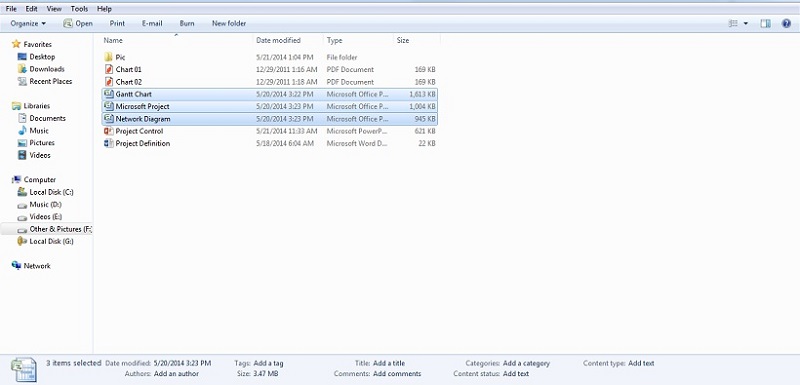Image resolution: width=800 pixels, height=385 pixels.
Task: Select the Chart 01 PDF icon
Action: pos(108,69)
